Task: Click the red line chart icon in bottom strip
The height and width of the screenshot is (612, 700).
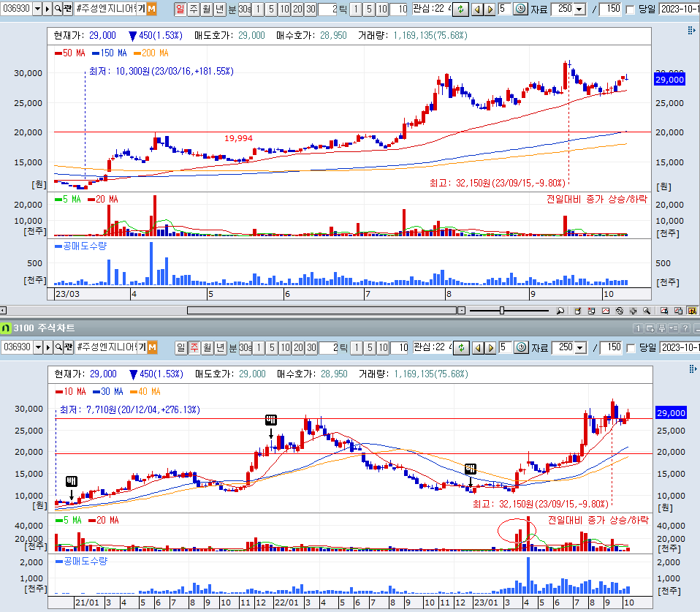Action: pyautogui.click(x=606, y=311)
